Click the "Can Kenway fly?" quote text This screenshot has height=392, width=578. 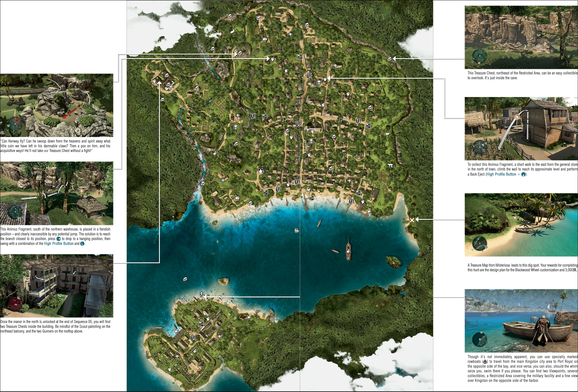[x=55, y=146]
